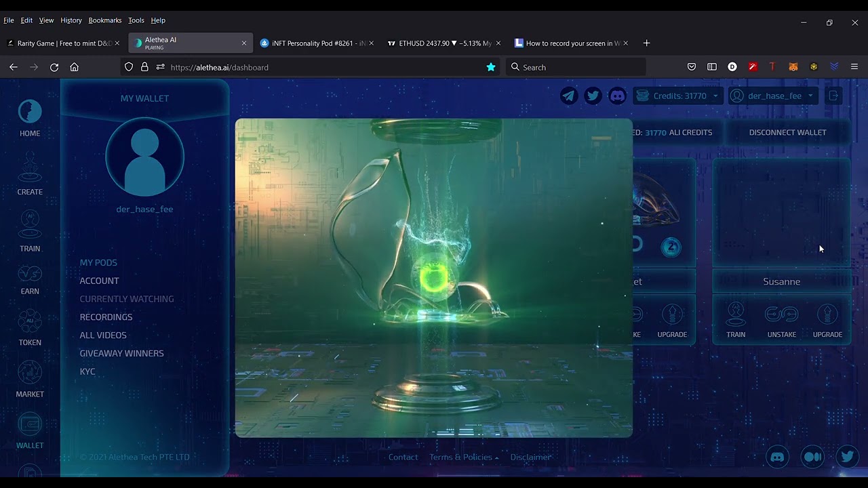Click the Discord icon in footer

click(777, 457)
